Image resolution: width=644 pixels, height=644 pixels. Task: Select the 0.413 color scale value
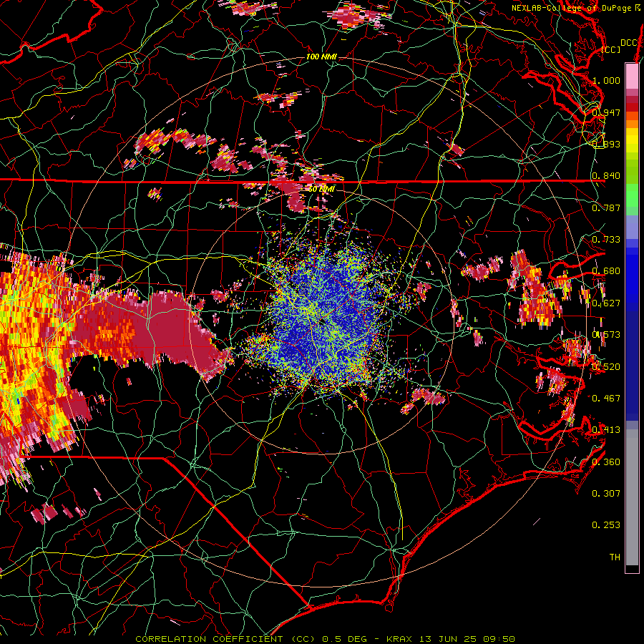(606, 430)
